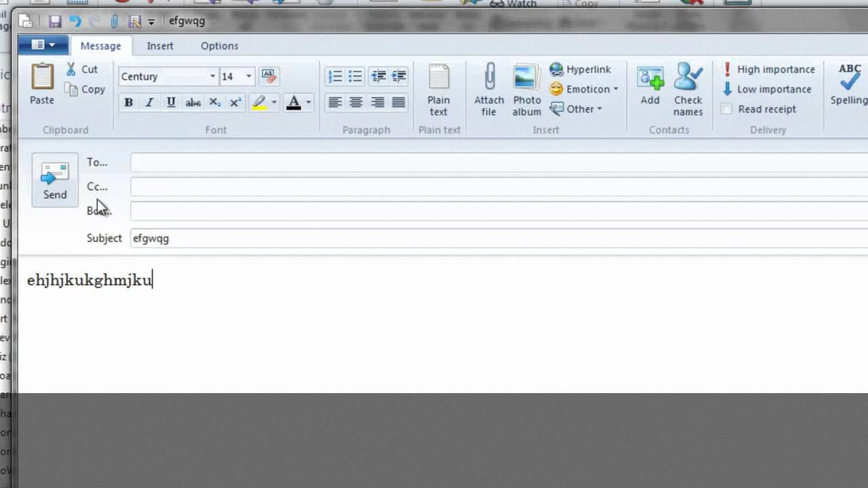Copy the selected text
The width and height of the screenshot is (868, 488).
85,89
